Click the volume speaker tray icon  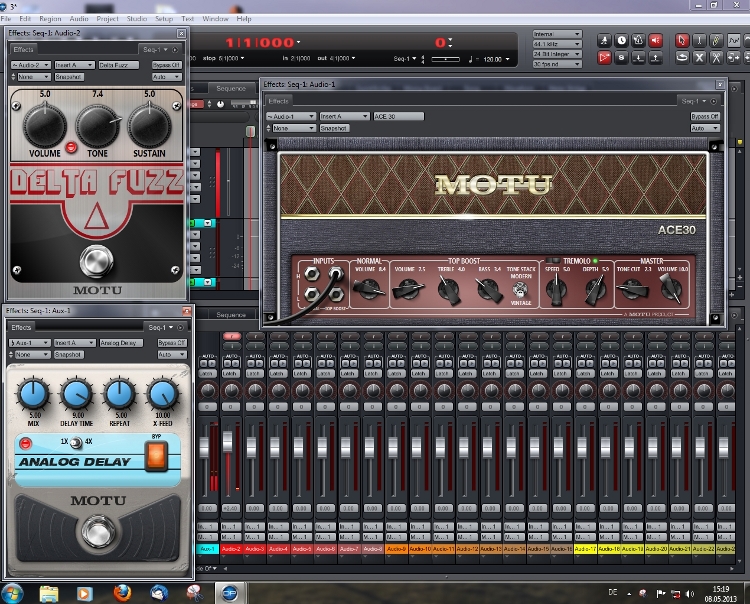click(x=689, y=593)
